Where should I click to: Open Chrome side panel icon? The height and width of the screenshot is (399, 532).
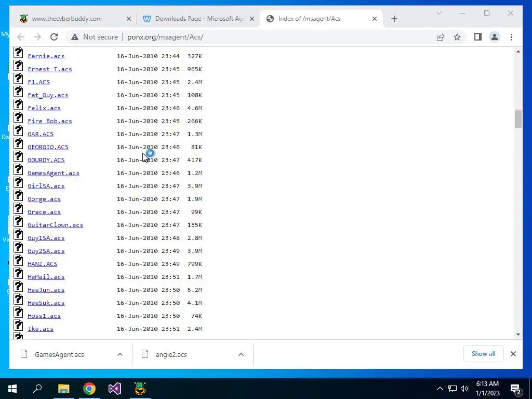(x=478, y=37)
